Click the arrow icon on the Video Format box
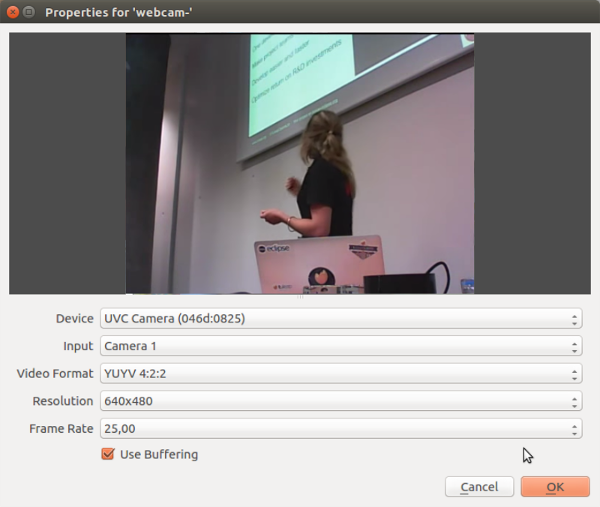This screenshot has height=507, width=600. point(574,374)
